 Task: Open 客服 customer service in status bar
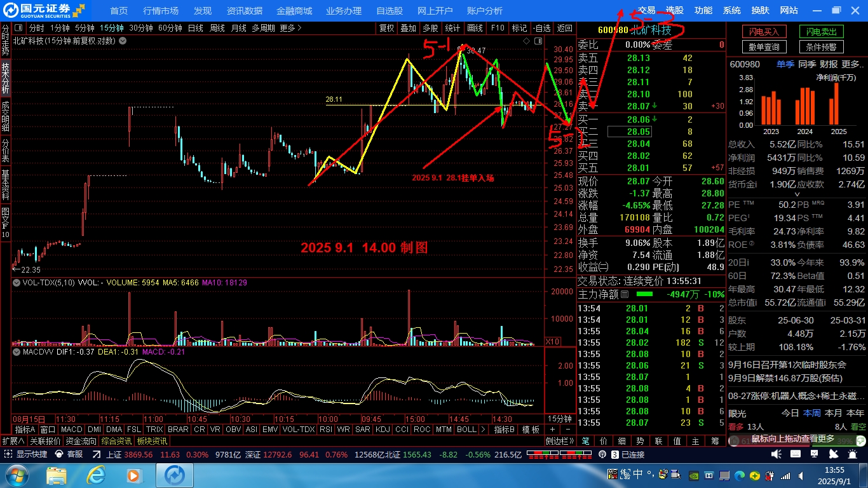coord(69,454)
